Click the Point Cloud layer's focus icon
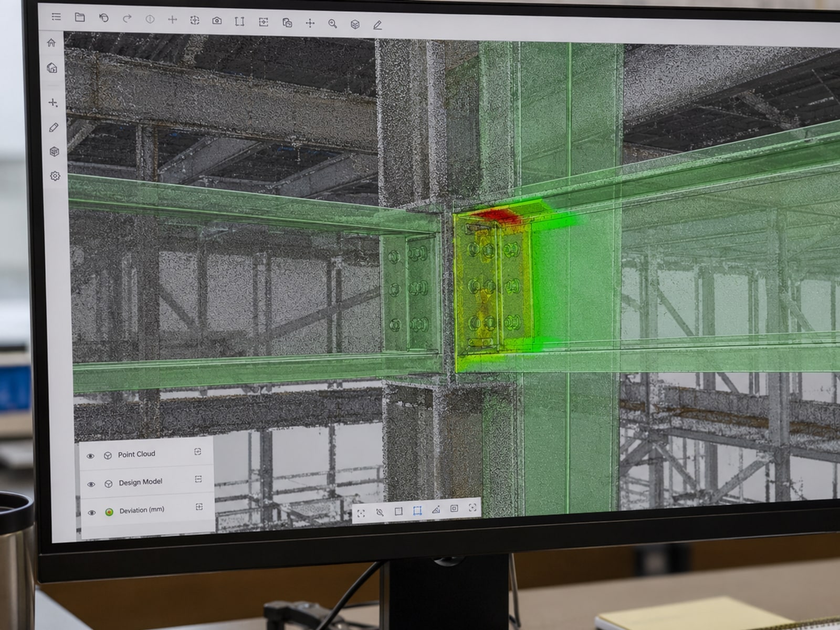This screenshot has height=630, width=840. click(x=198, y=451)
